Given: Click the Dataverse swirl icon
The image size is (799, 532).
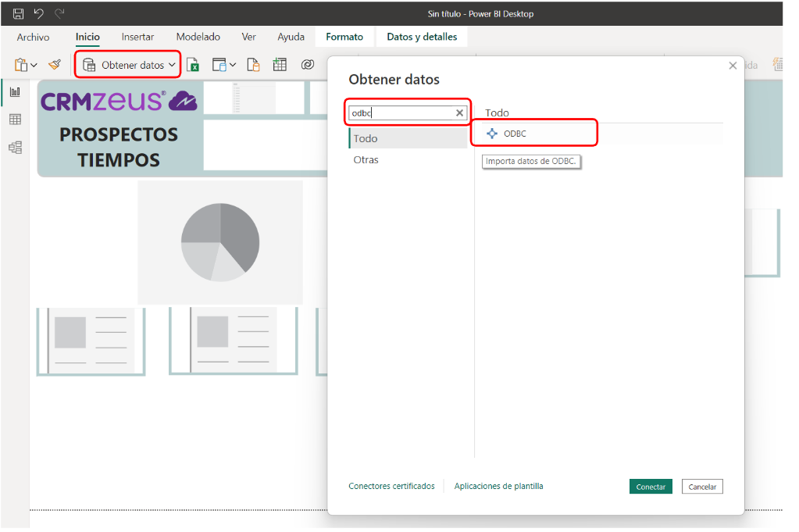Looking at the screenshot, I should (307, 65).
